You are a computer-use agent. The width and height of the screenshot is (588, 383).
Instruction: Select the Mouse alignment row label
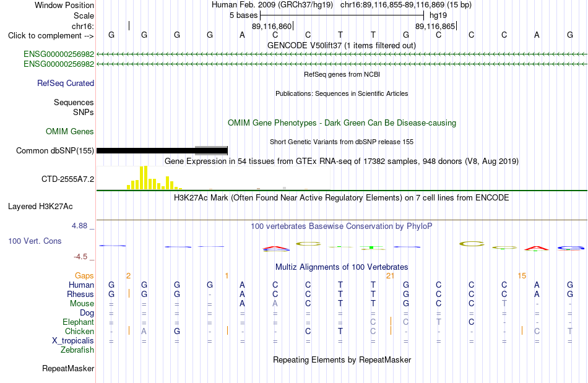point(82,304)
